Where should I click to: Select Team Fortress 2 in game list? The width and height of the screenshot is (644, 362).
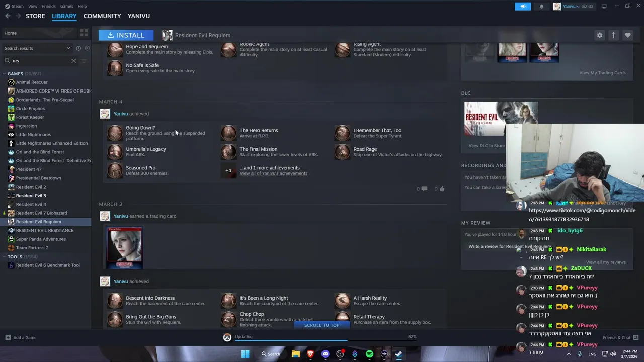click(x=32, y=248)
